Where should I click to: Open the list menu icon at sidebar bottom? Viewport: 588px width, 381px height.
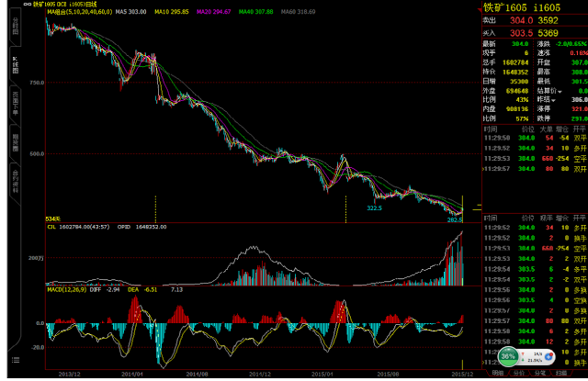(x=16, y=360)
